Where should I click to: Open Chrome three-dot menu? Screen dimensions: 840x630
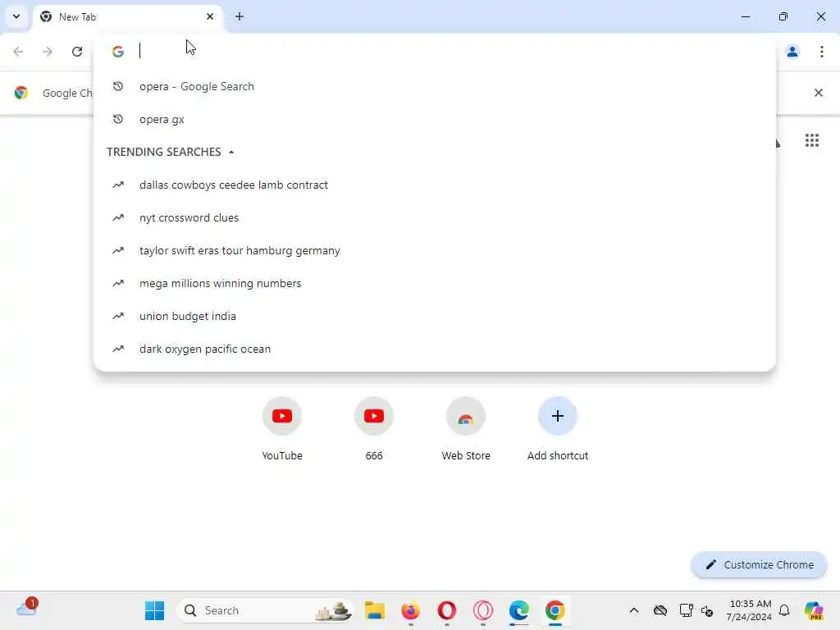coord(822,52)
